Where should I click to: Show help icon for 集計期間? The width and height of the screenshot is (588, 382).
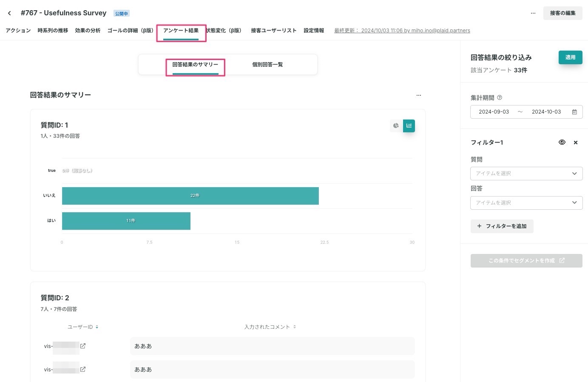[500, 98]
